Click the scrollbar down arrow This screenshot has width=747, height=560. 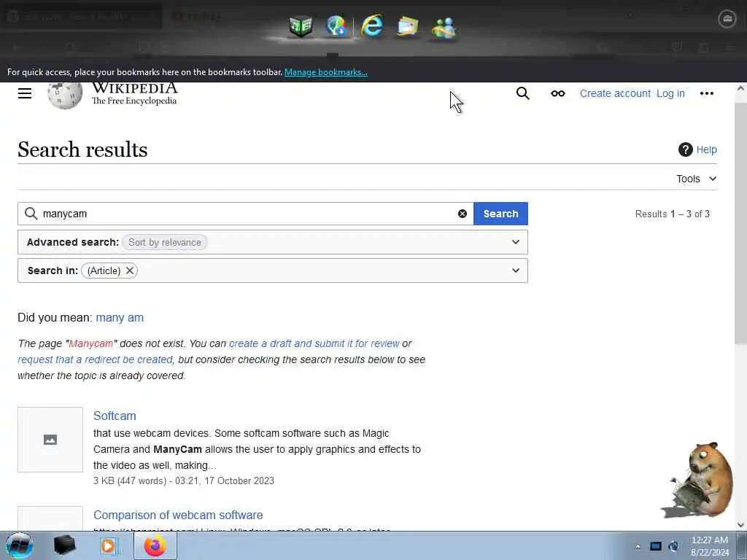coord(741,525)
